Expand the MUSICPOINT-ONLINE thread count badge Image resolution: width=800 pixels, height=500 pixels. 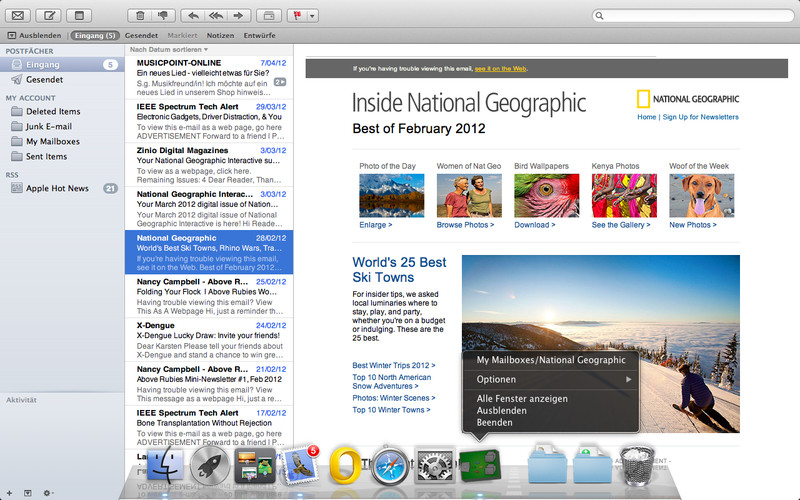tap(280, 82)
